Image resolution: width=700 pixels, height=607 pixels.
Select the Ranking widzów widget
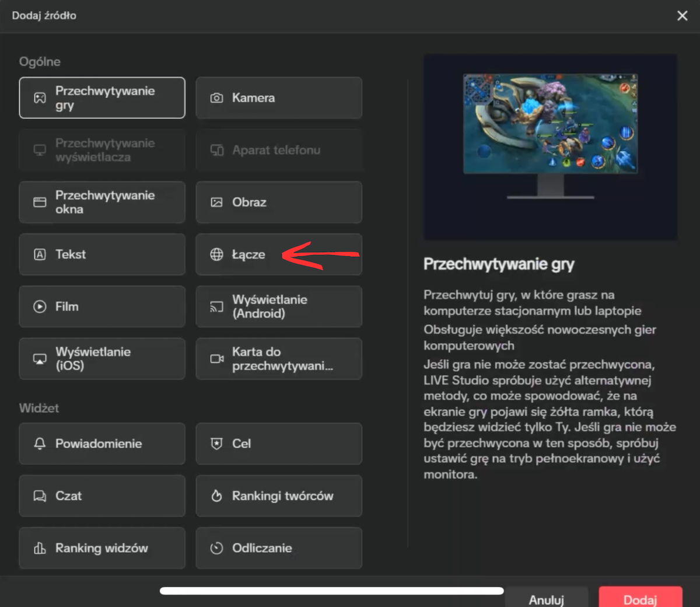click(x=102, y=548)
